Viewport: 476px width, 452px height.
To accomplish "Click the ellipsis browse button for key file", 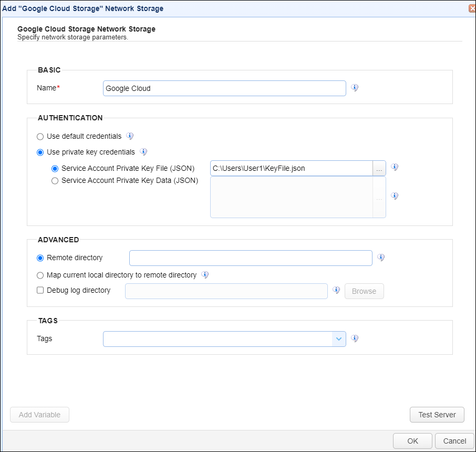I will point(379,168).
